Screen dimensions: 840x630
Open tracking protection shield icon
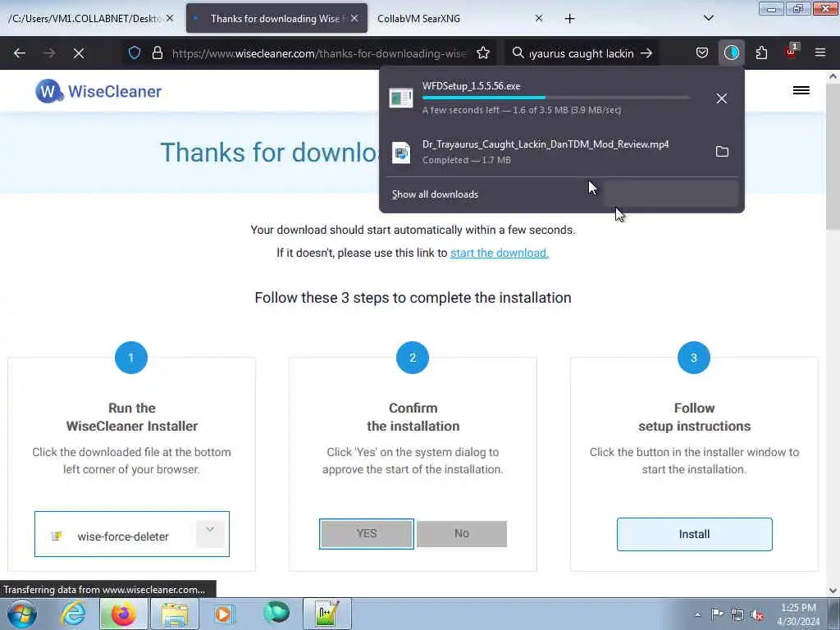[135, 52]
